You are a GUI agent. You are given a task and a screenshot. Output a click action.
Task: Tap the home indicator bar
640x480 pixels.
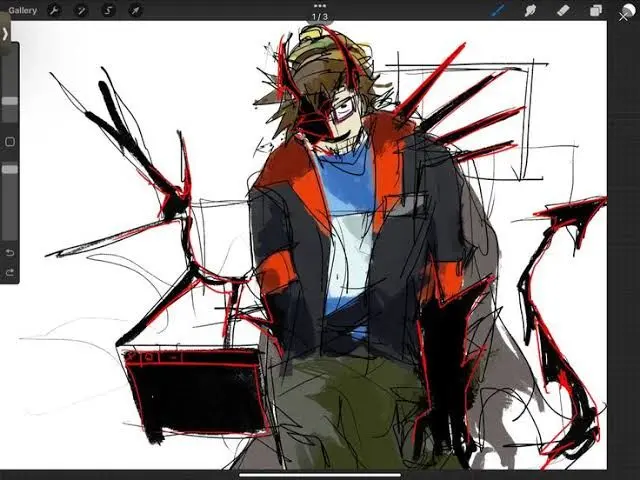click(x=320, y=475)
